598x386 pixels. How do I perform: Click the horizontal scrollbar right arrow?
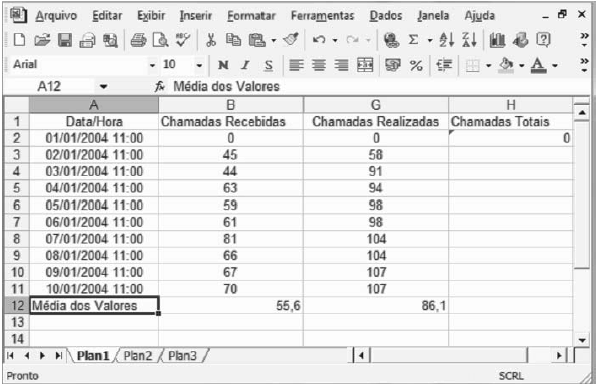click(x=559, y=356)
